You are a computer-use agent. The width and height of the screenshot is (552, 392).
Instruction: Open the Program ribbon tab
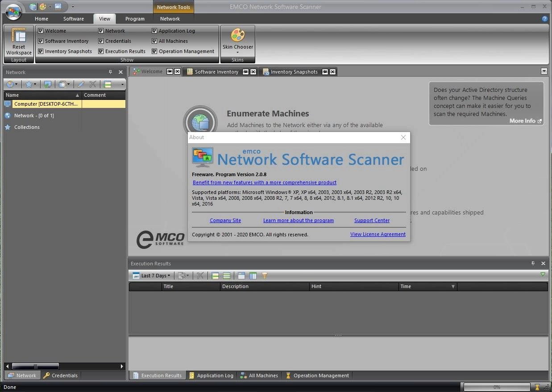pyautogui.click(x=135, y=19)
